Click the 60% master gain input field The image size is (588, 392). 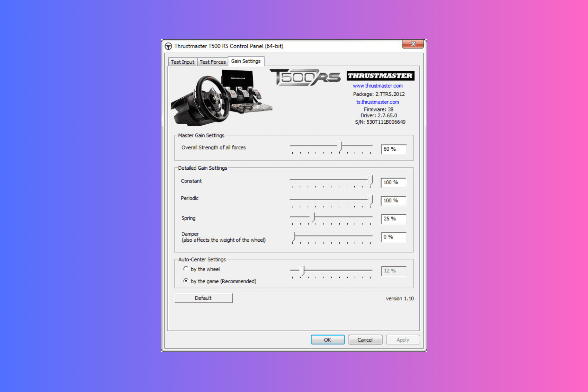pyautogui.click(x=394, y=149)
